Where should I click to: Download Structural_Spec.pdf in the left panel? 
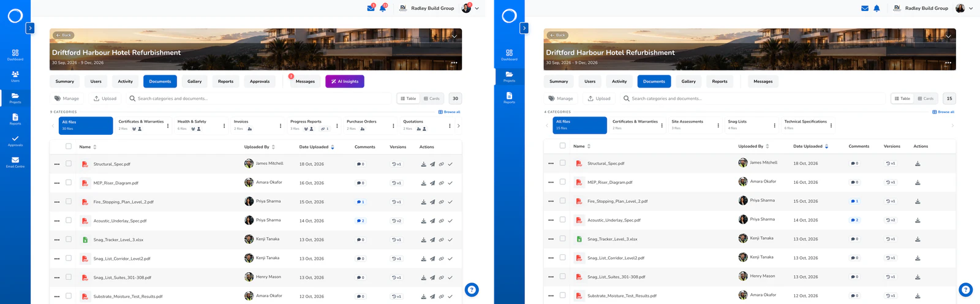pos(423,164)
